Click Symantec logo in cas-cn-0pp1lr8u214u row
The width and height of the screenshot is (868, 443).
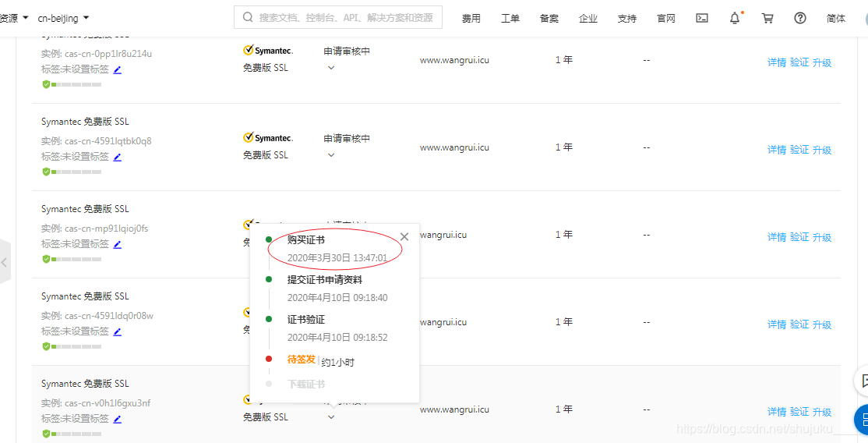[268, 51]
